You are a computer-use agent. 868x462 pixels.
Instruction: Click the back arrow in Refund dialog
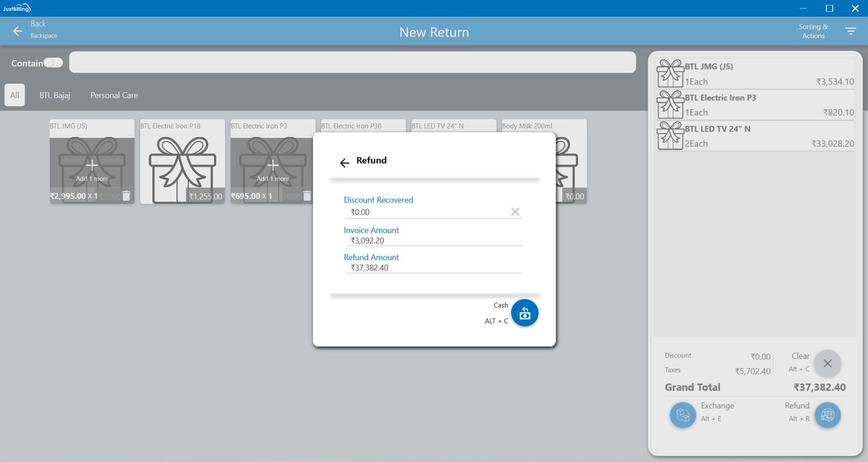point(345,163)
